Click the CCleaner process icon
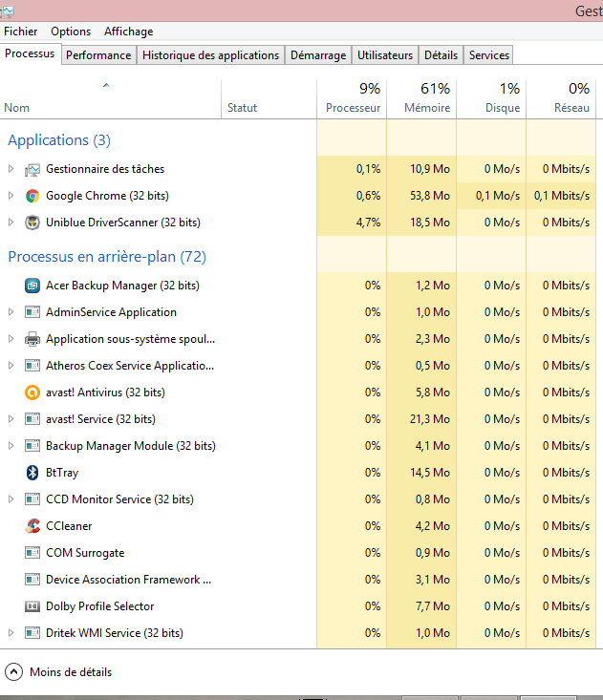Screen dimensions: 603x700 pos(32,526)
